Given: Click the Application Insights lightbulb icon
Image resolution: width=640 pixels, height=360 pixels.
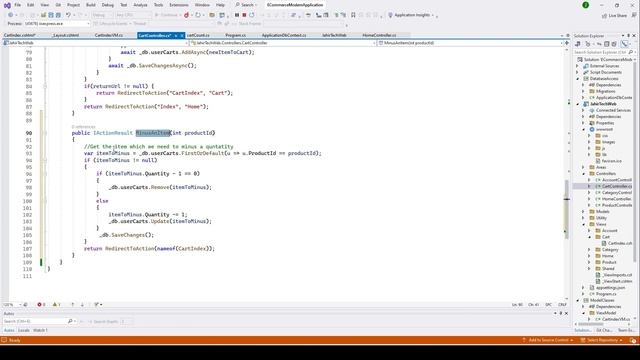Looking at the screenshot, I should click(390, 15).
